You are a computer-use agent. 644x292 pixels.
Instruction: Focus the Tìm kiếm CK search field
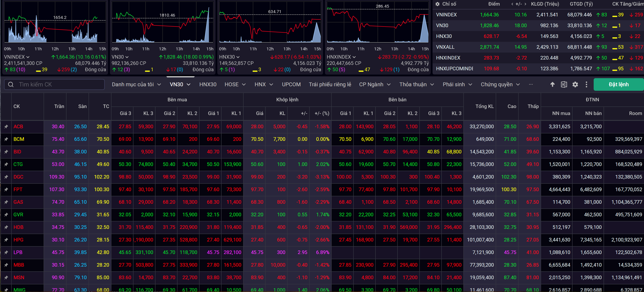pyautogui.click(x=54, y=85)
